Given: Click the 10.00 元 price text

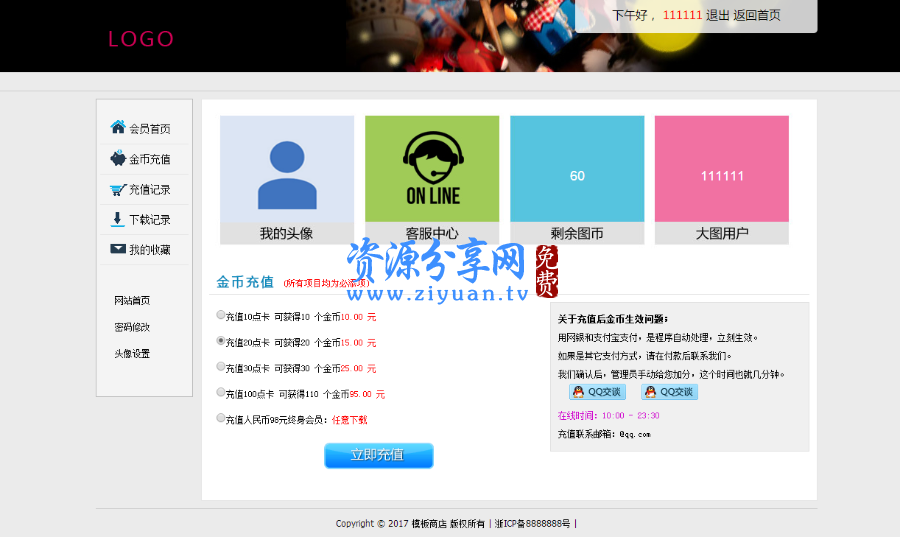Looking at the screenshot, I should coord(358,317).
